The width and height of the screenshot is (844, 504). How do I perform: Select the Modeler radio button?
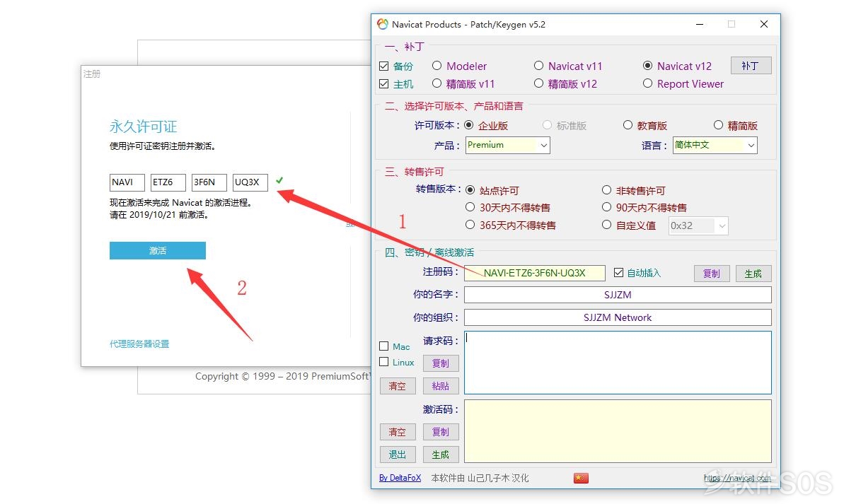437,66
